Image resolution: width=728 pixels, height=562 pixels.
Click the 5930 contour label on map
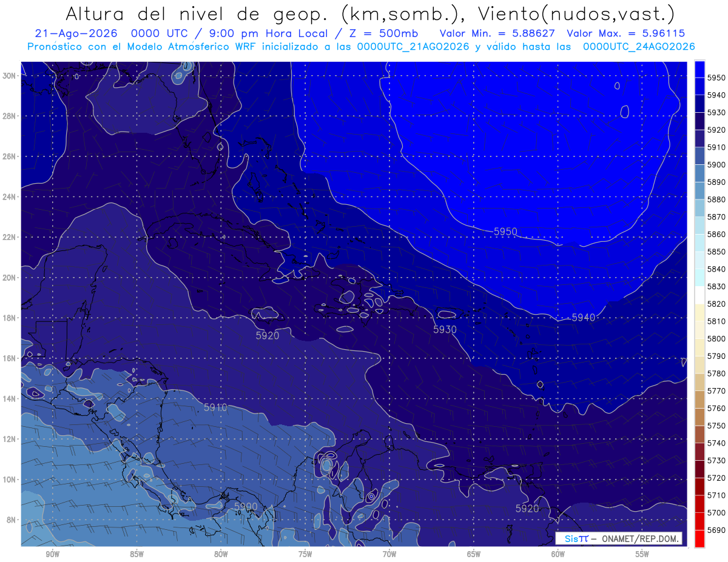[445, 329]
